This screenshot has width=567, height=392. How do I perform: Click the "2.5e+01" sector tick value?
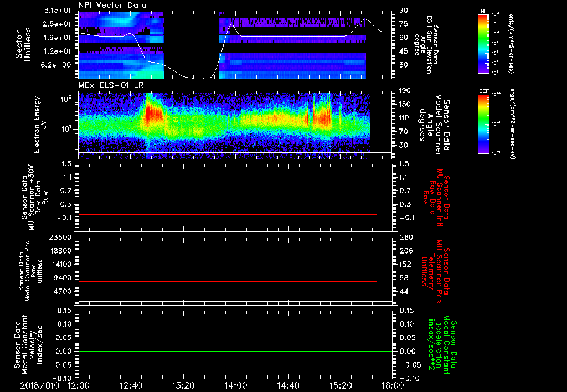pos(56,24)
